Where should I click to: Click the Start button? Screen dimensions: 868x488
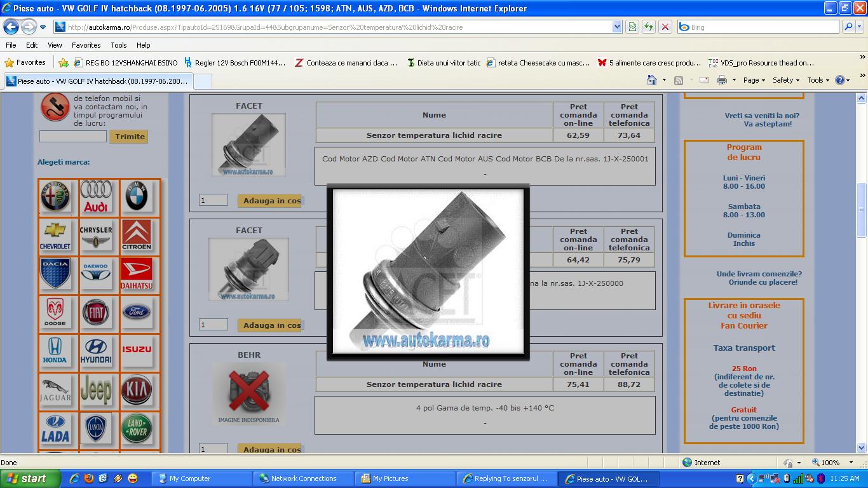point(30,478)
